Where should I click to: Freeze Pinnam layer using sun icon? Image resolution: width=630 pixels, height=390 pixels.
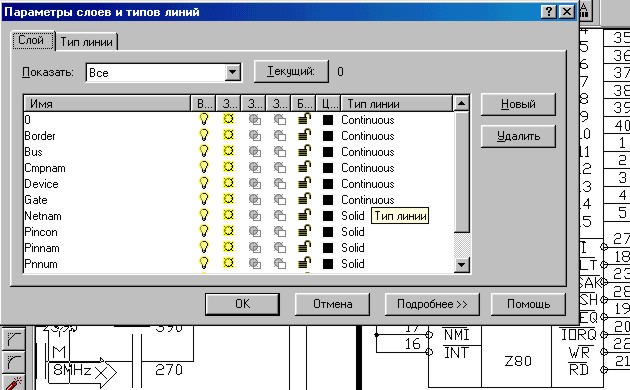click(229, 247)
